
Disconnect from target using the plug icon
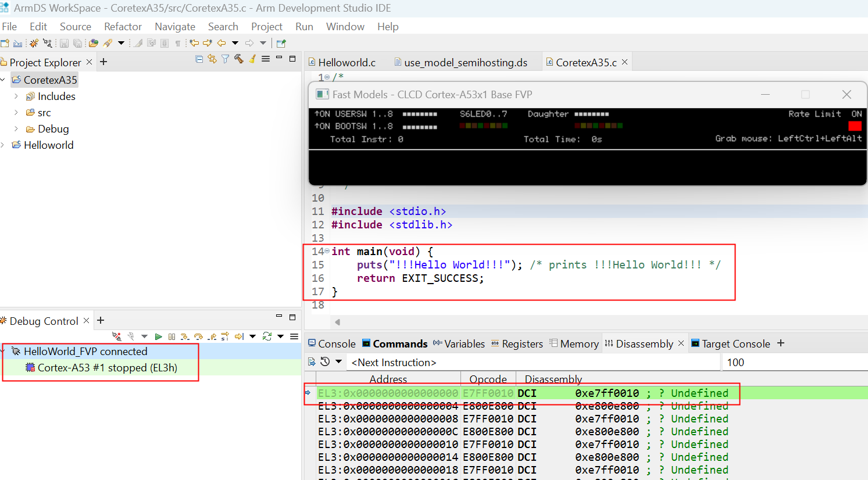click(x=117, y=336)
